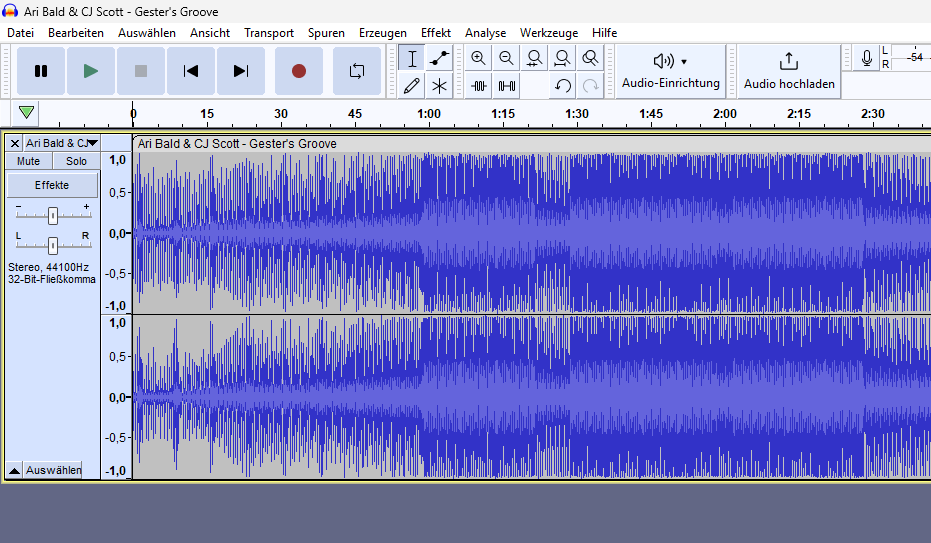
Task: Open the Hilfe menu
Action: (604, 33)
